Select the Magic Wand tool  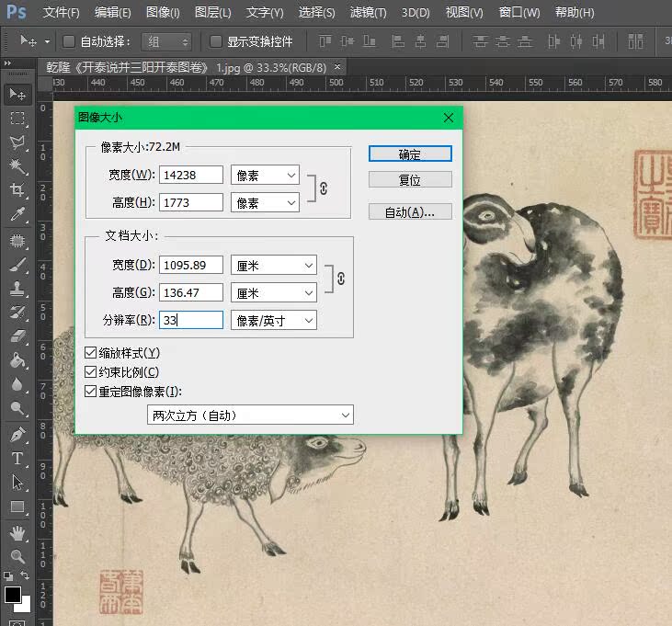pyautogui.click(x=17, y=166)
